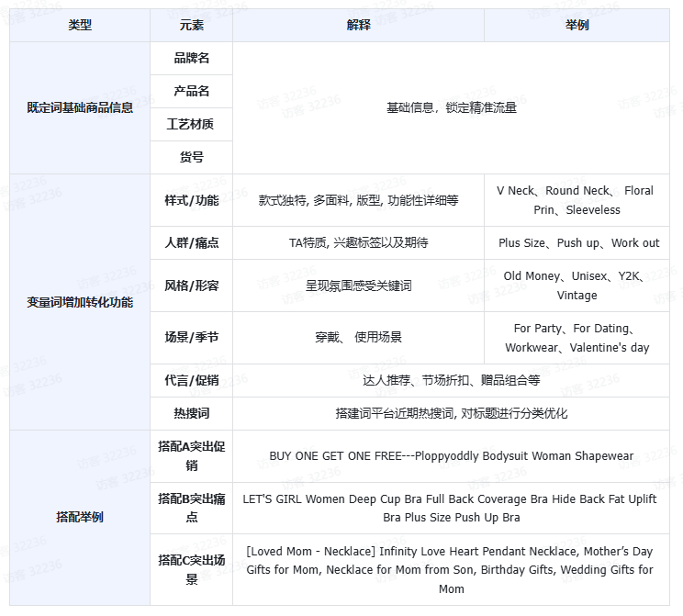Click the 'For Party、For Dating' example cell

(577, 338)
